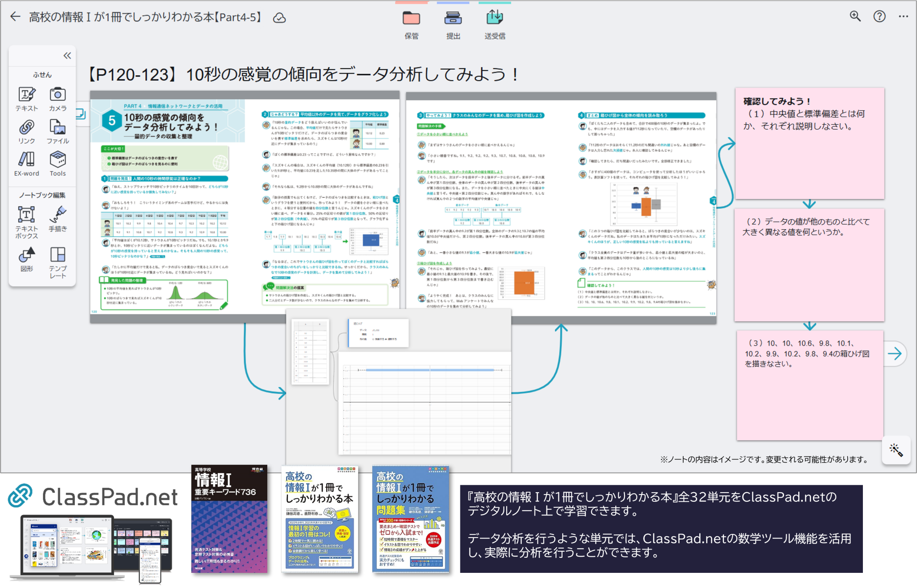Screen dimensions: 917x588
Task: Open the pink sticky note with question (1)
Action: click(x=810, y=143)
